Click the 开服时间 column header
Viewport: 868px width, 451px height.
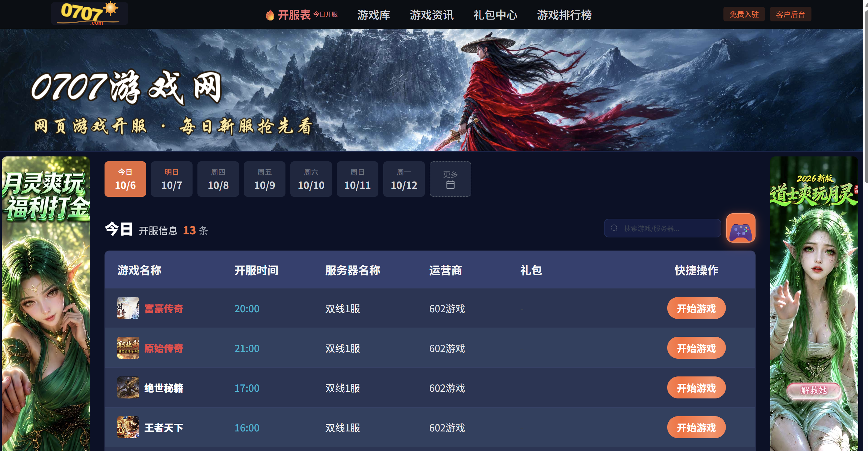click(x=256, y=270)
